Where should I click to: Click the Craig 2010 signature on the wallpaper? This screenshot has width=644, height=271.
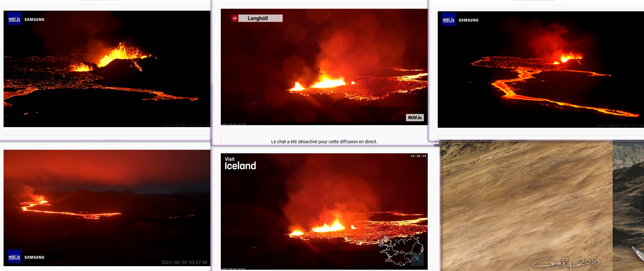click(x=566, y=263)
